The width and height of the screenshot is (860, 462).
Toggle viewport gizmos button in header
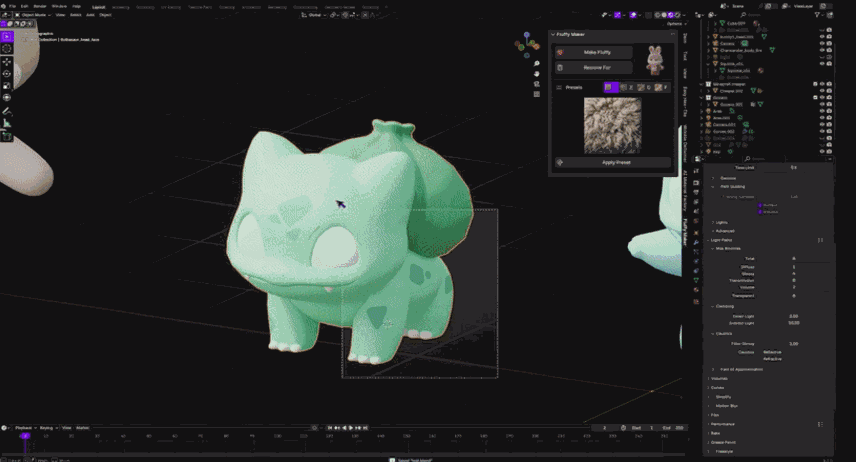[x=618, y=15]
